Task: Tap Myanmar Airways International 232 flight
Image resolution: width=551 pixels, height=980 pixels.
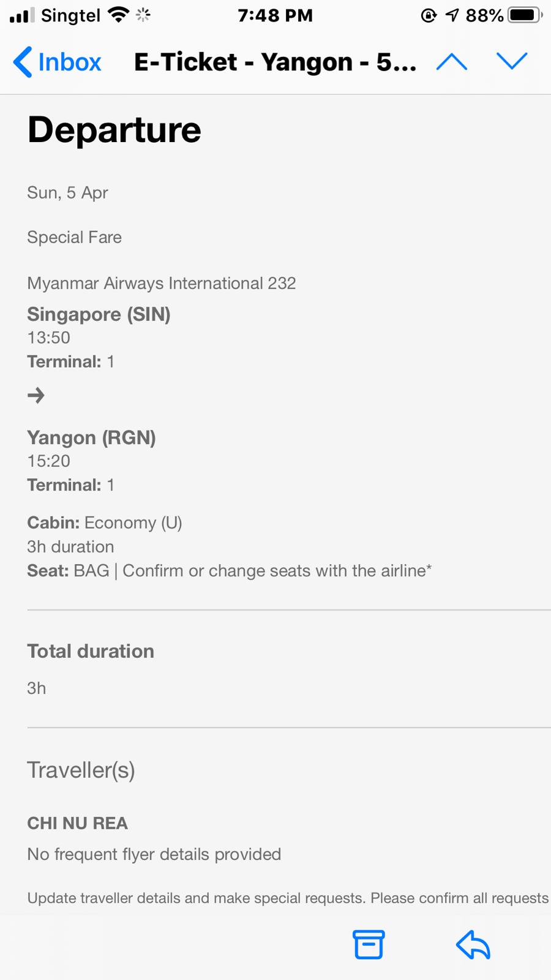Action: pos(162,283)
